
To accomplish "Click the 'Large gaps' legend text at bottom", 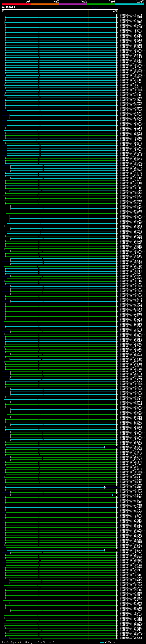I will [x=10, y=642].
